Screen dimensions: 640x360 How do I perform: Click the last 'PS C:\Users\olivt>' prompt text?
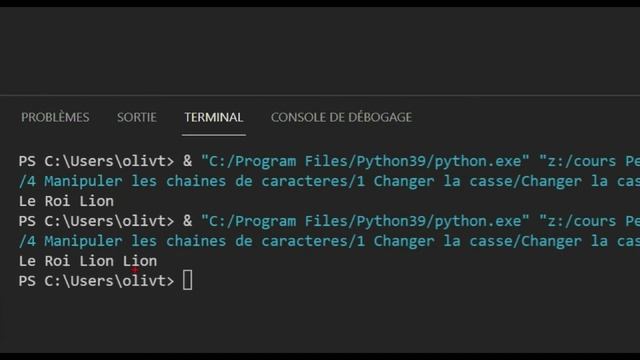click(96, 281)
